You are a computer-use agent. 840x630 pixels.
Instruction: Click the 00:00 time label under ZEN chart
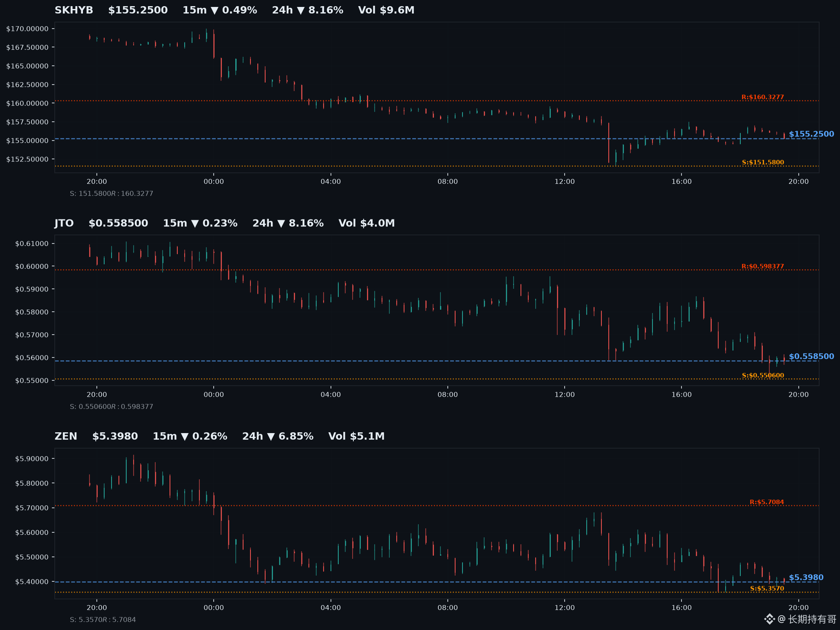(214, 608)
